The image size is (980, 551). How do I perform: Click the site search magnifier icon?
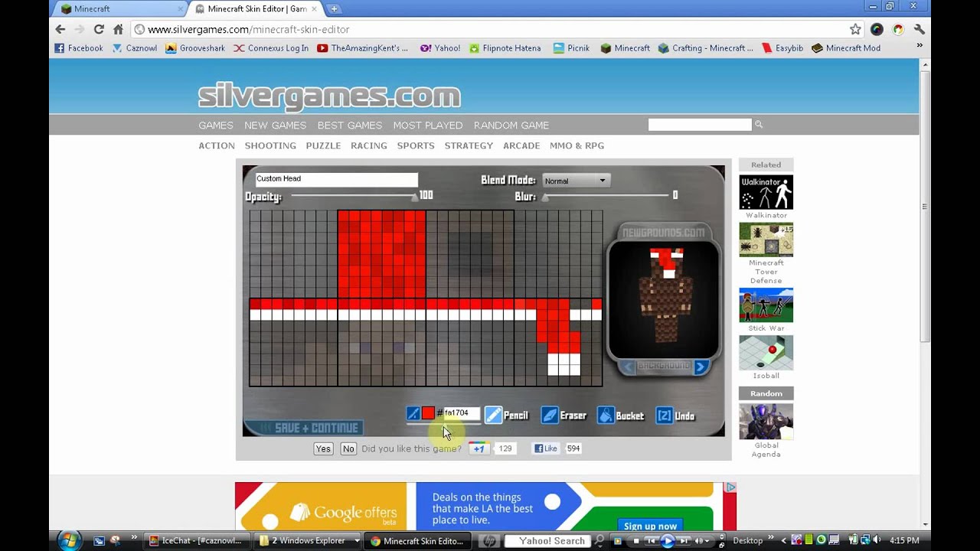click(759, 124)
